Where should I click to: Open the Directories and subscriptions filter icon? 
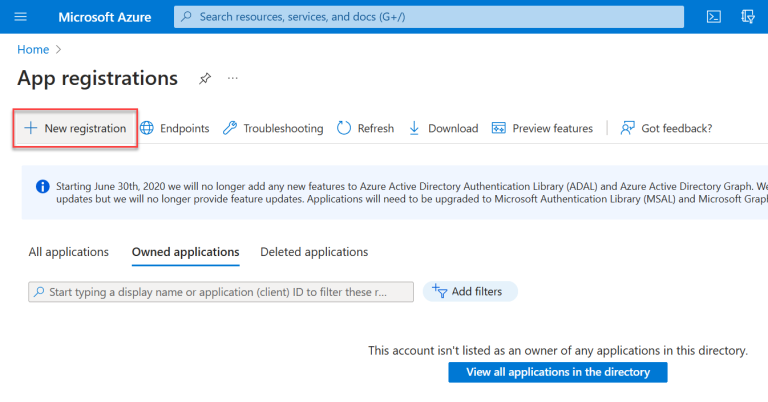(747, 17)
